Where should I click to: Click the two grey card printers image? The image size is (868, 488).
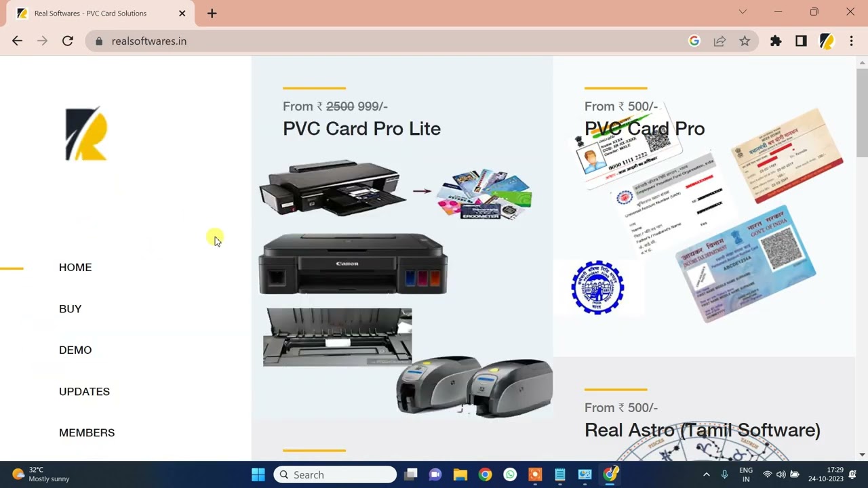pos(475,386)
